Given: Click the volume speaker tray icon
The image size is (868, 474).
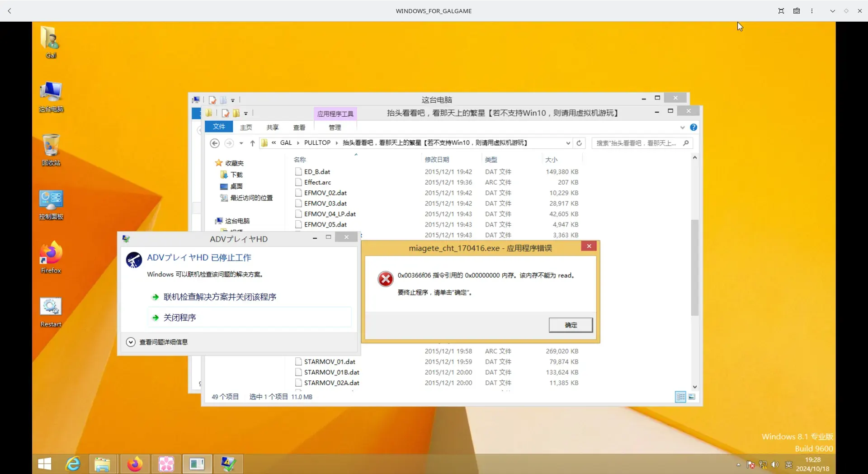Looking at the screenshot, I should click(x=775, y=465).
